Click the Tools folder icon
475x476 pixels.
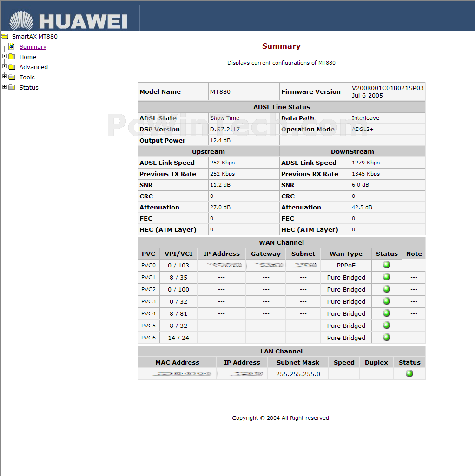(12, 77)
